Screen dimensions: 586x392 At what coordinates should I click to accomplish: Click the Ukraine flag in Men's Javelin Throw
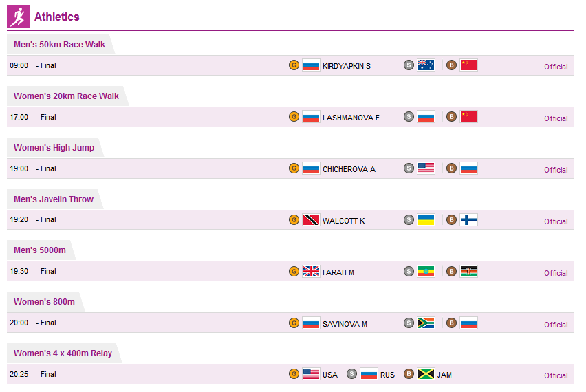(426, 220)
